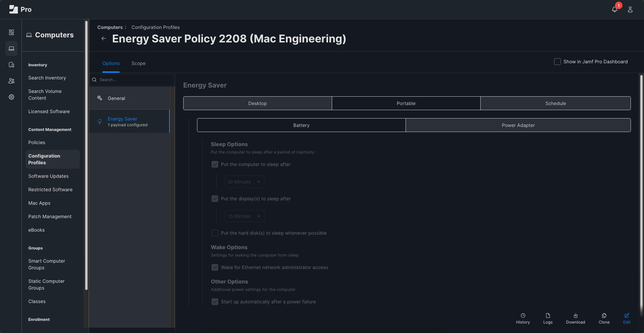Toggle Show in Jamf Pro Dashboard checkbox
644x333 pixels.
[x=557, y=62]
